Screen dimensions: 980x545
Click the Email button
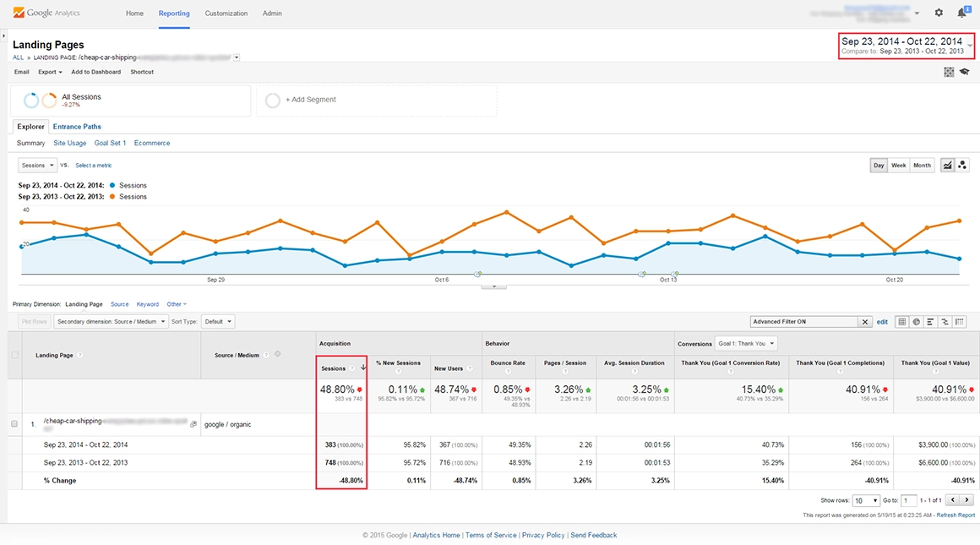pyautogui.click(x=22, y=72)
